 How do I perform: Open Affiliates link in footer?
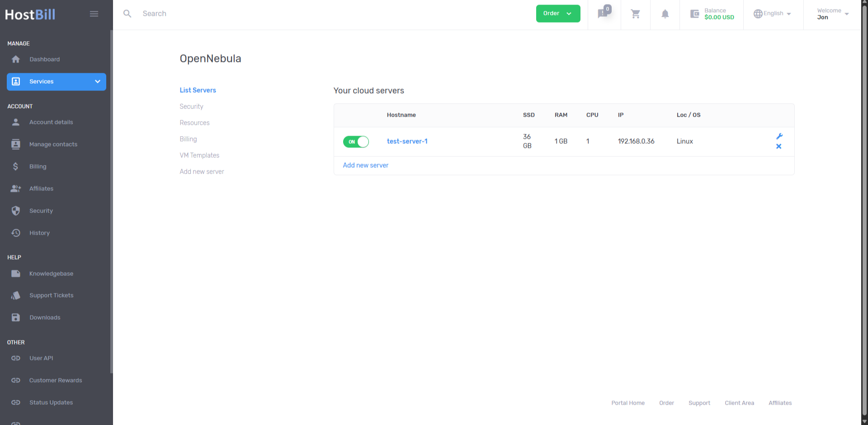tap(780, 403)
